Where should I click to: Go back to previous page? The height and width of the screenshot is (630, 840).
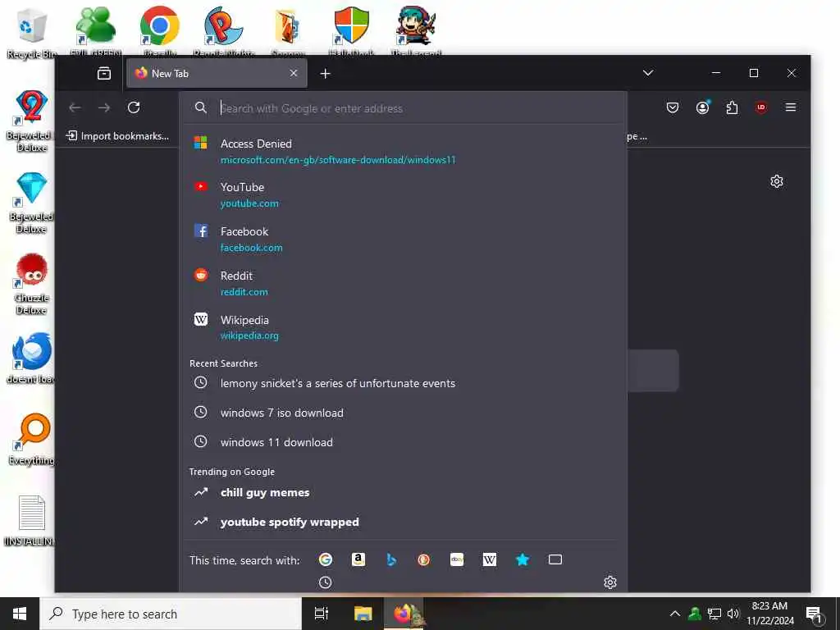75,107
